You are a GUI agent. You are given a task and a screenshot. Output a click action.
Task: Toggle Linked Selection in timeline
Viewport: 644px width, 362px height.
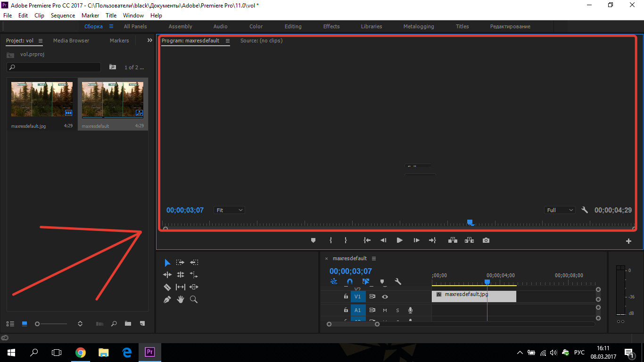[x=366, y=281]
